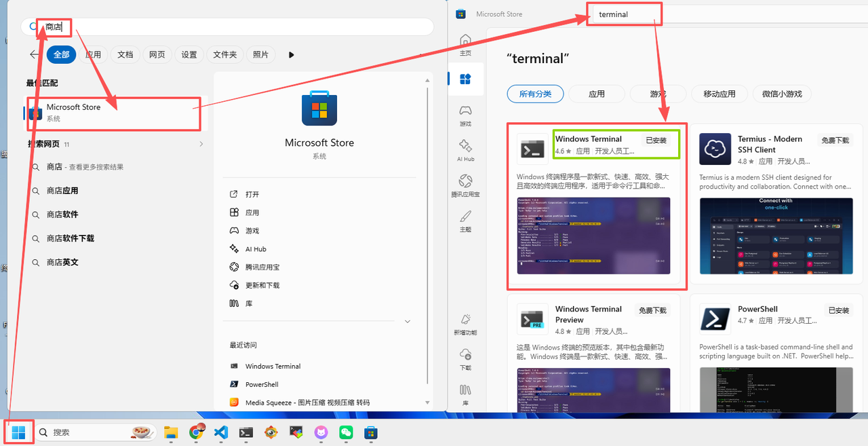Select the 文件夹 search filter
The width and height of the screenshot is (868, 446).
[225, 54]
